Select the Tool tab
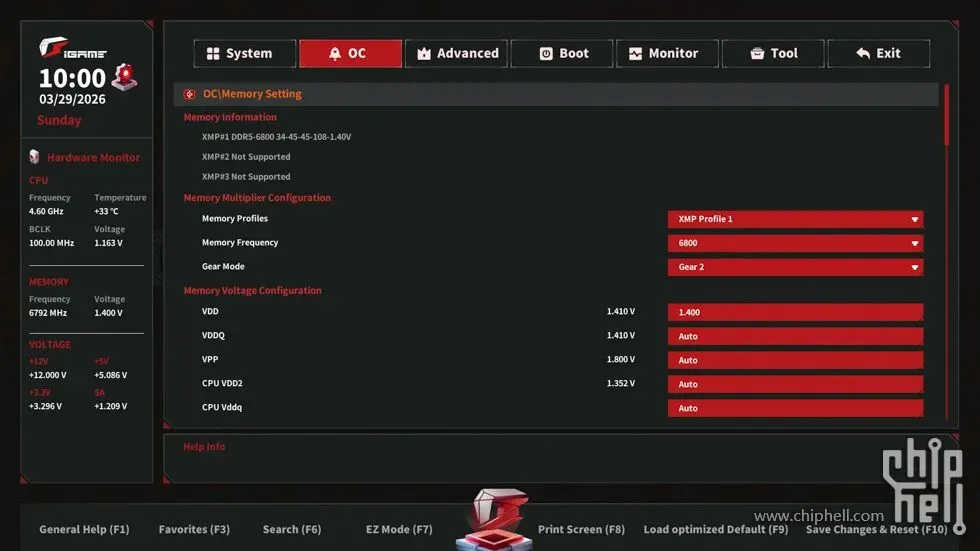Screen dimensions: 980x551 coord(773,54)
